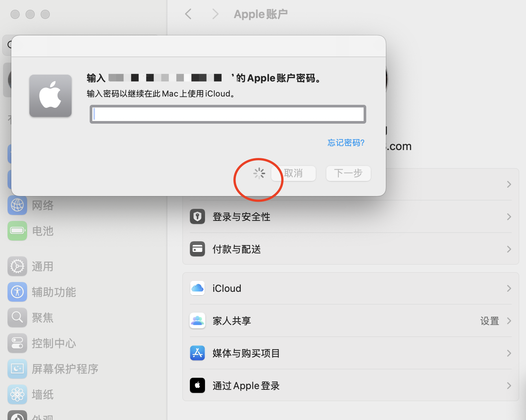
Task: Click the shield icon for 登录与安全性
Action: [197, 216]
